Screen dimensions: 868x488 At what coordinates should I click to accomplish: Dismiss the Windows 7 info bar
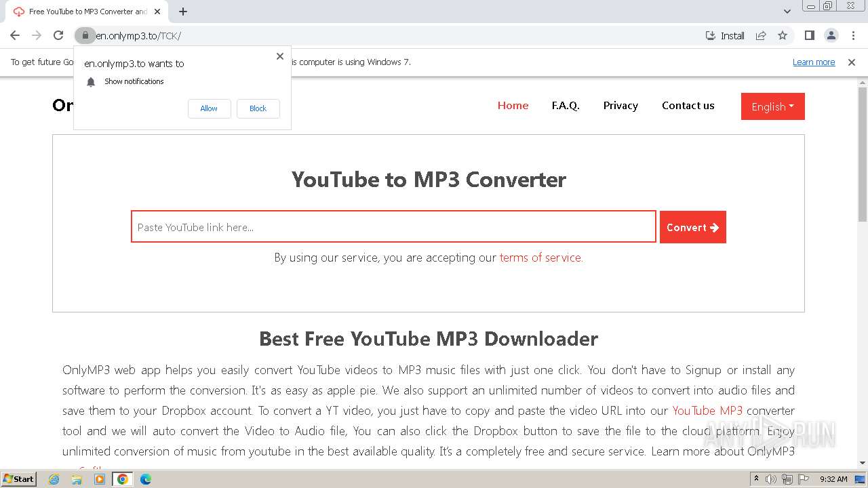(x=852, y=62)
